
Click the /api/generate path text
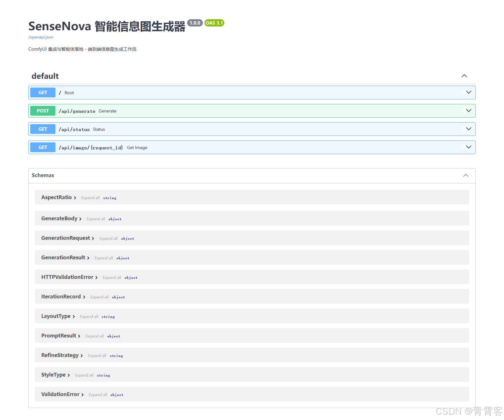point(77,111)
